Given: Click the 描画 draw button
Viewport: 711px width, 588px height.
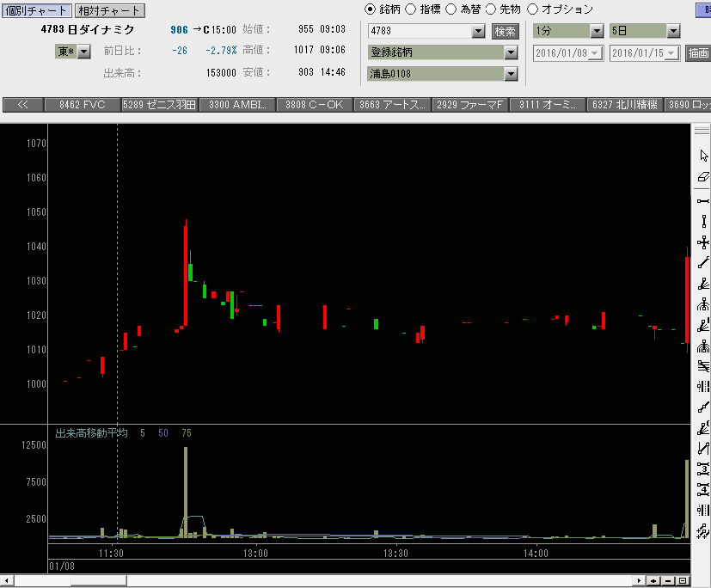Looking at the screenshot, I should coord(698,53).
